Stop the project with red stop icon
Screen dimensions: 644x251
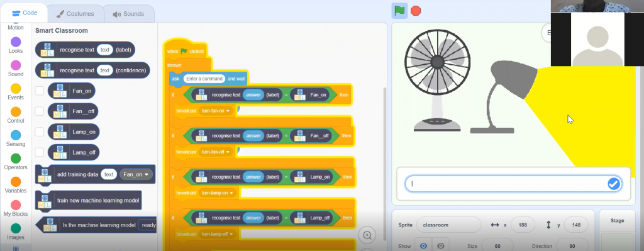coord(416,11)
